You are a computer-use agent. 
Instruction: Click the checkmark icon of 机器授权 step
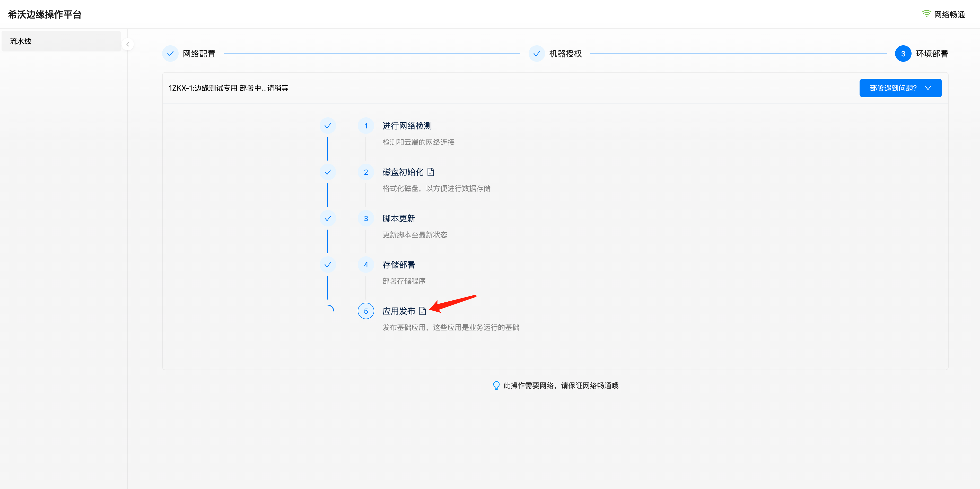tap(536, 54)
